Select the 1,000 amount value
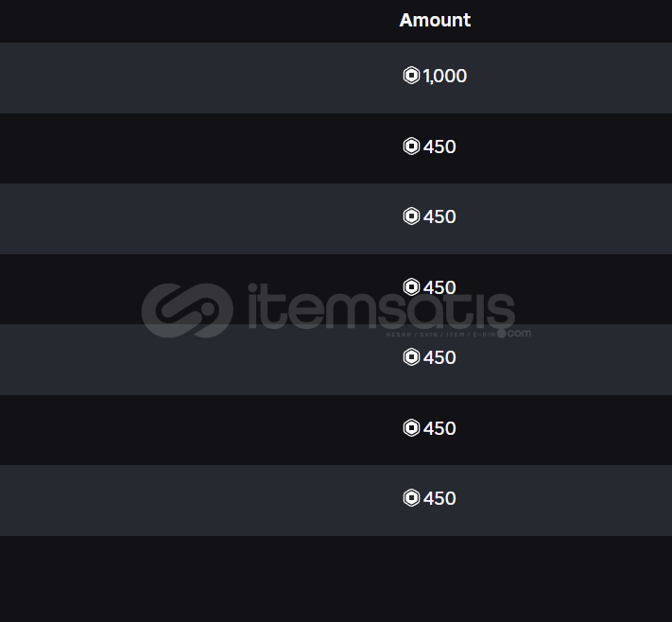Image resolution: width=672 pixels, height=622 pixels. [445, 77]
